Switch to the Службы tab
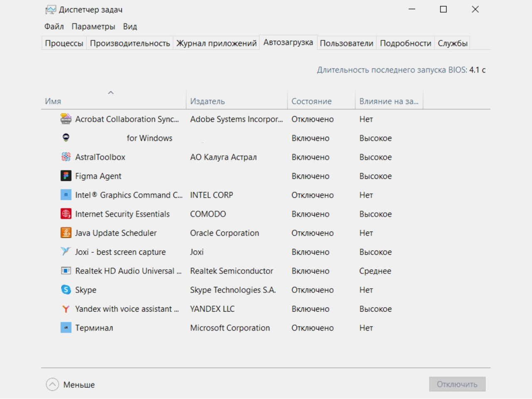 click(x=453, y=43)
